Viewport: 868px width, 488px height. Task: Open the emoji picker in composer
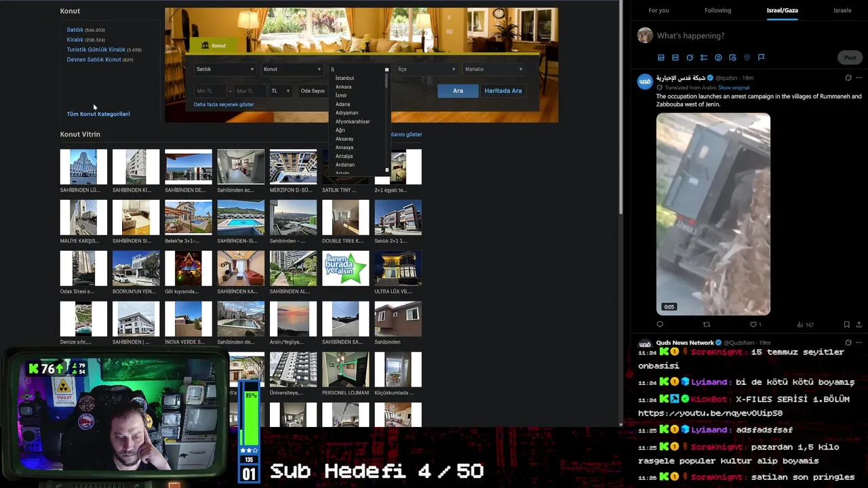click(x=718, y=58)
